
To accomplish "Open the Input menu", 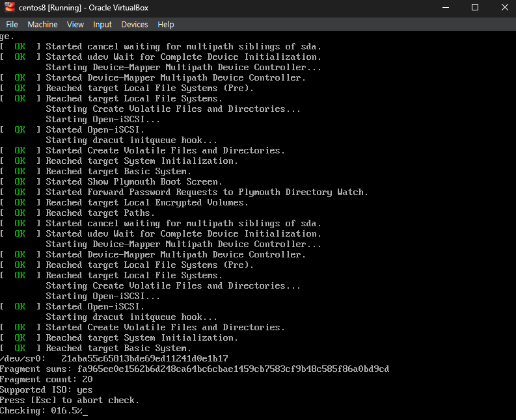I will pyautogui.click(x=102, y=24).
